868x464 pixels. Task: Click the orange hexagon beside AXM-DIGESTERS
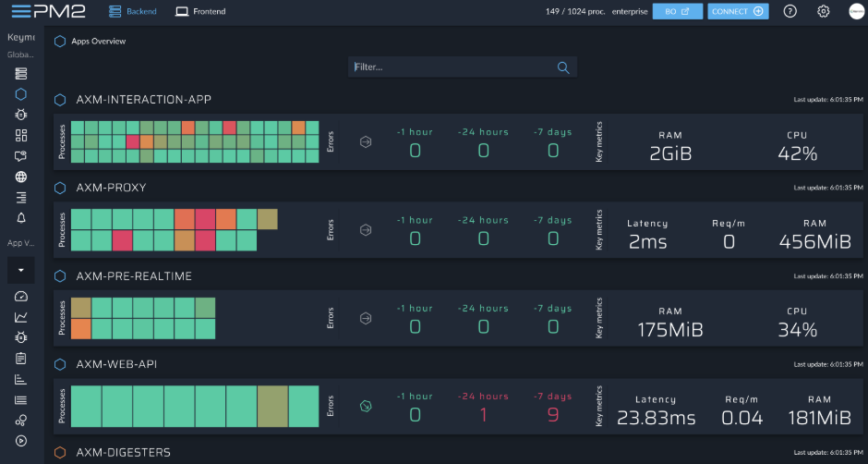(60, 452)
